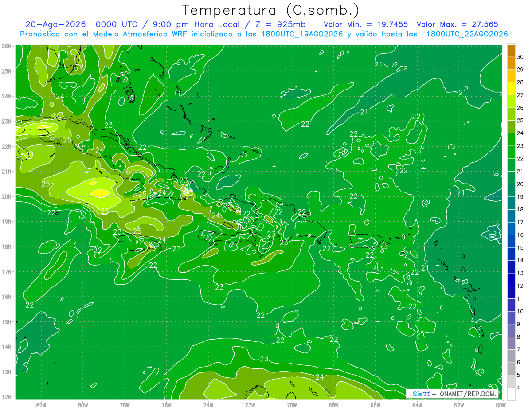This screenshot has width=532, height=411.
Task: Click the 70W longitude axis label
Action: 292,404
